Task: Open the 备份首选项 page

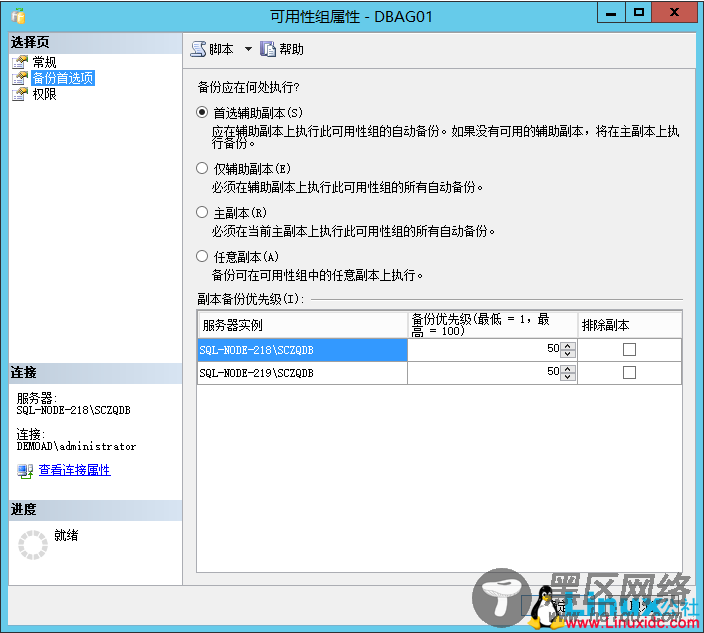Action: [63, 78]
